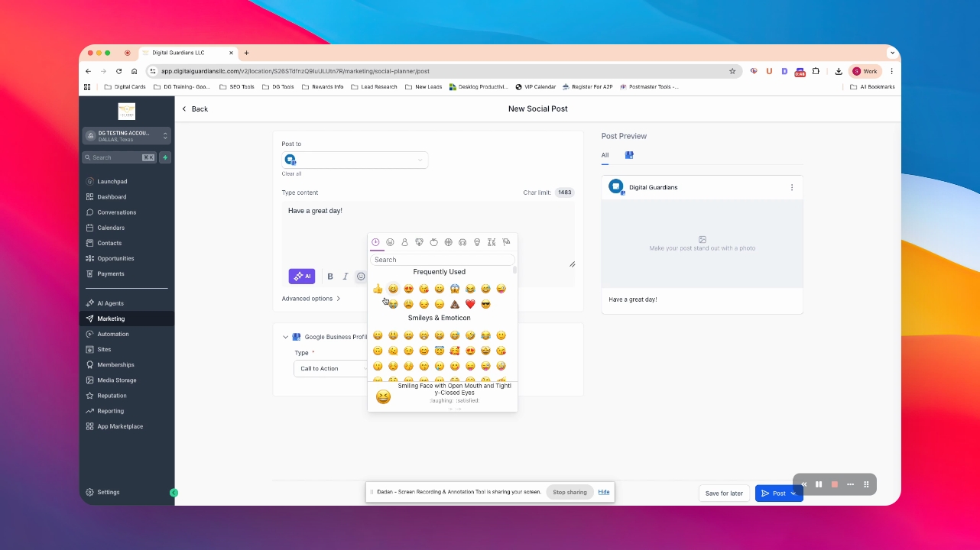Click the Clear all link

(291, 174)
